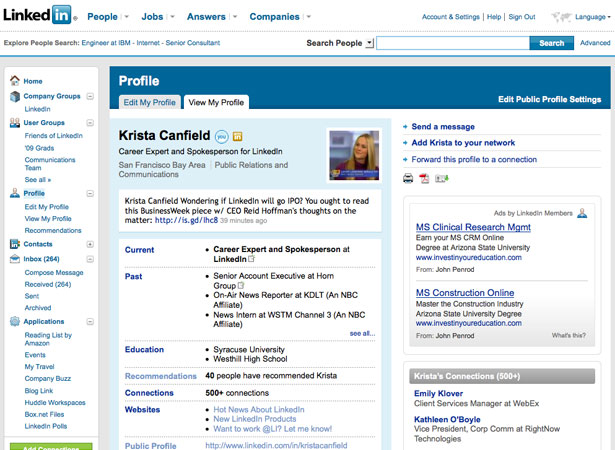Viewport: 615px width, 450px height.
Task: Open Account & Settings
Action: pos(451,17)
